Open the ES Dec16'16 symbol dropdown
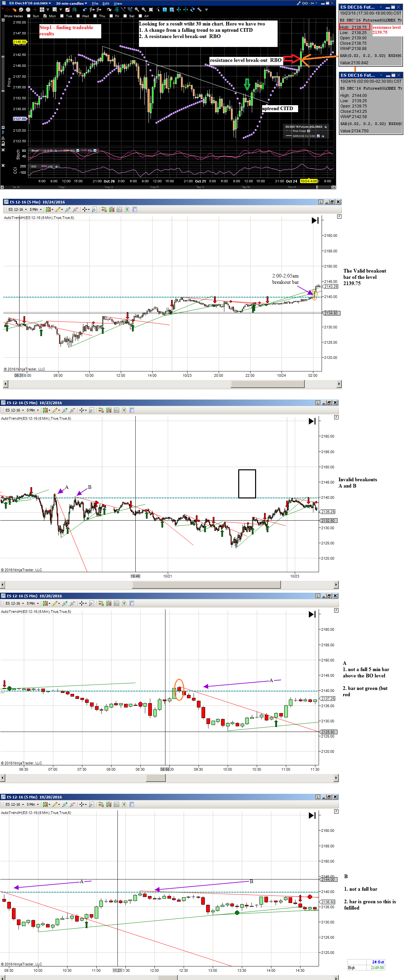The image size is (405, 980). coord(30,3)
